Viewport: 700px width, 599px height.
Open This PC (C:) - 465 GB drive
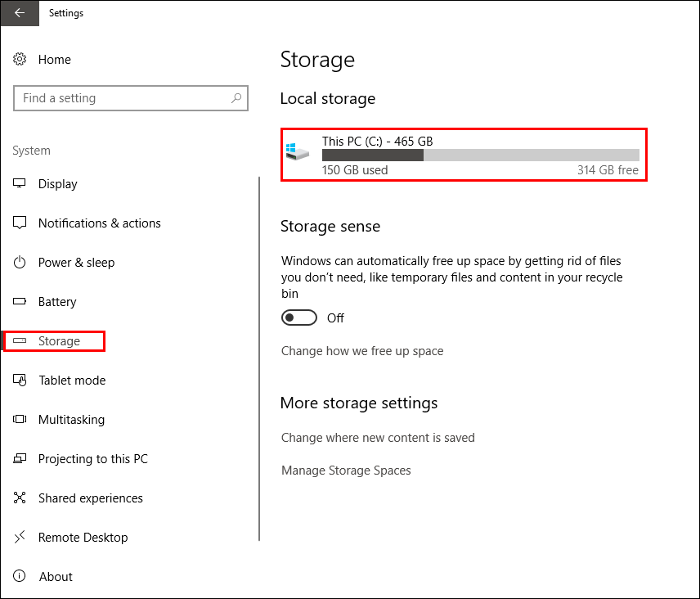click(464, 155)
